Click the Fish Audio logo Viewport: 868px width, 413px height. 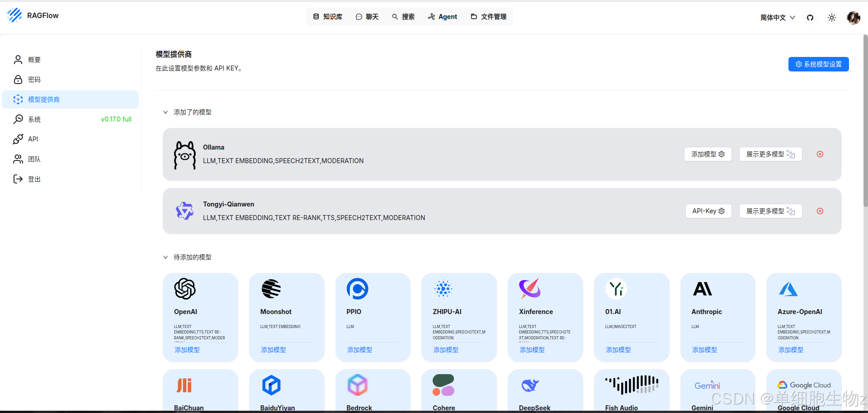[x=632, y=385]
